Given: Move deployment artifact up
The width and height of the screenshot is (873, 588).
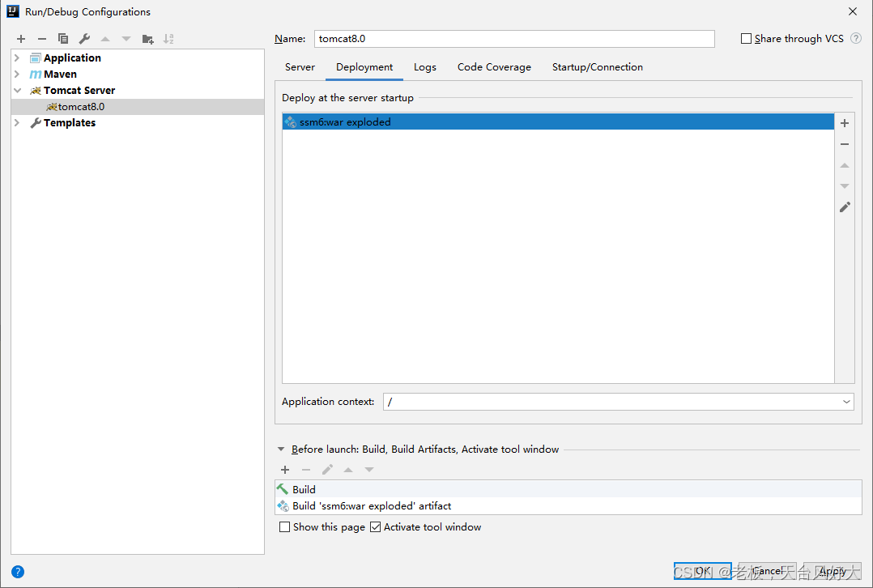Looking at the screenshot, I should [845, 165].
